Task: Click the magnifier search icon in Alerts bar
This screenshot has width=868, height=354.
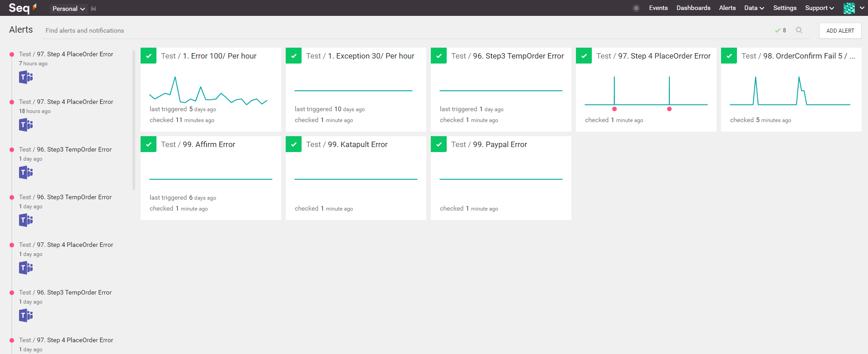Action: (799, 30)
